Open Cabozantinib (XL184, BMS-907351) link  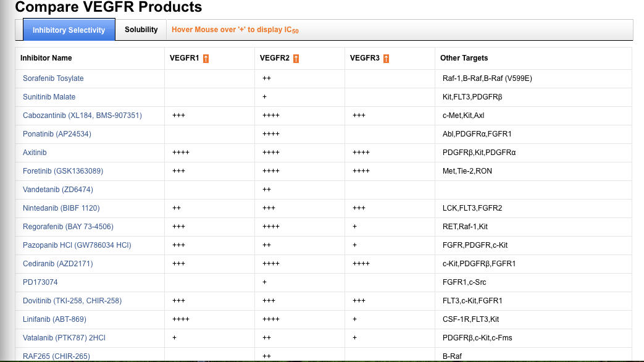click(82, 116)
